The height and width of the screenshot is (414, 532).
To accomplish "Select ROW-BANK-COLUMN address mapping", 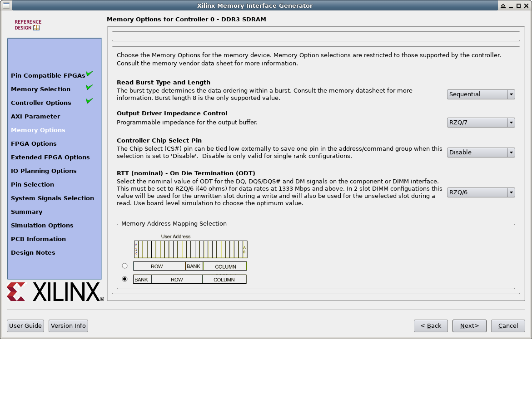I will point(125,266).
